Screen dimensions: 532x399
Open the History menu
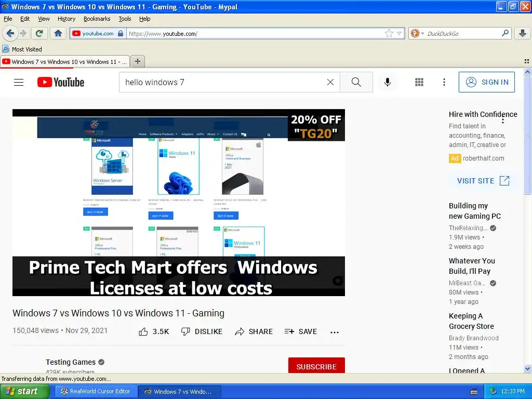(x=66, y=19)
